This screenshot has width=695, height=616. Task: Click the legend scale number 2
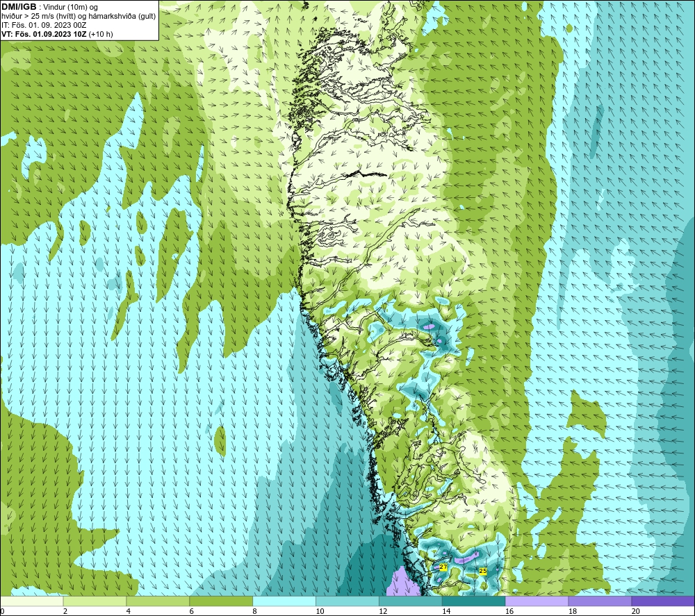tap(65, 611)
